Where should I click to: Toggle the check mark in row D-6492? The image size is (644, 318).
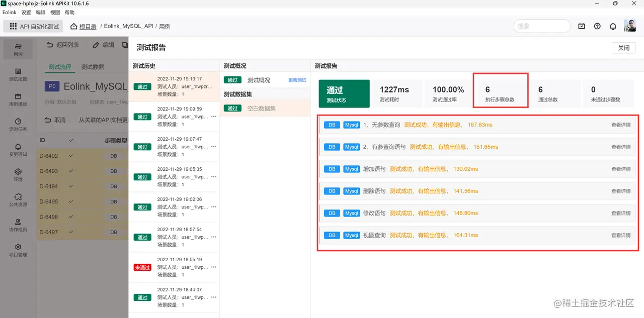click(x=71, y=156)
